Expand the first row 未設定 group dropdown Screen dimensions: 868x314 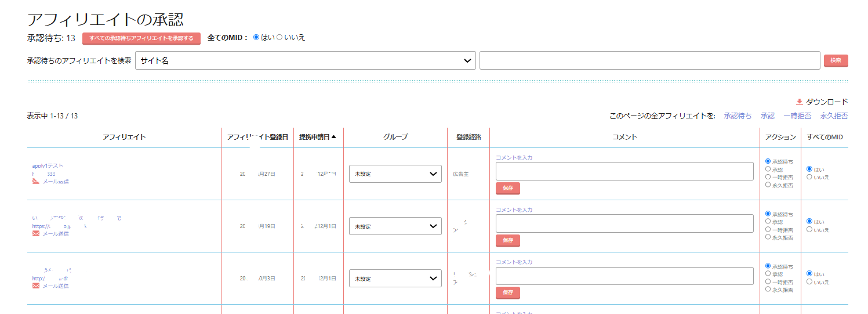coord(395,174)
